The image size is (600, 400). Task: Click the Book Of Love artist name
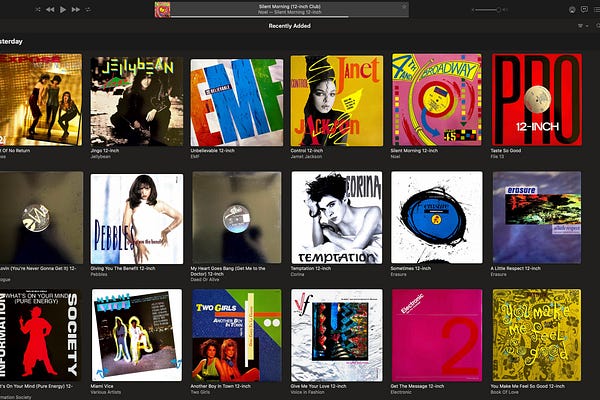point(504,392)
